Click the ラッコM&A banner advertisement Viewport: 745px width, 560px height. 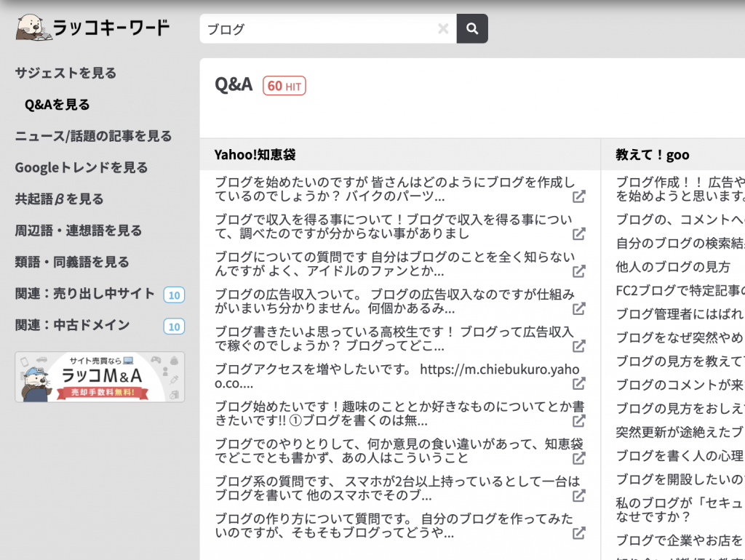(x=100, y=377)
